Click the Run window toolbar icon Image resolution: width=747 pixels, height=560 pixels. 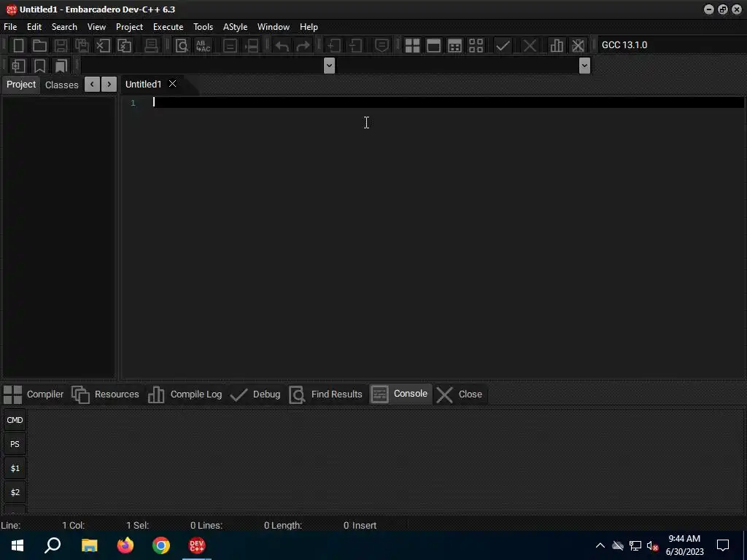433,46
